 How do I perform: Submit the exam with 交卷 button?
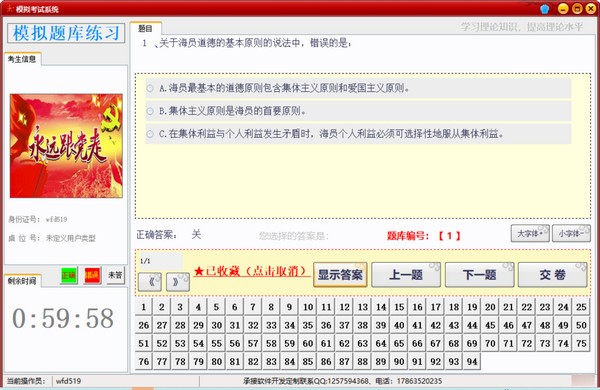(x=553, y=275)
